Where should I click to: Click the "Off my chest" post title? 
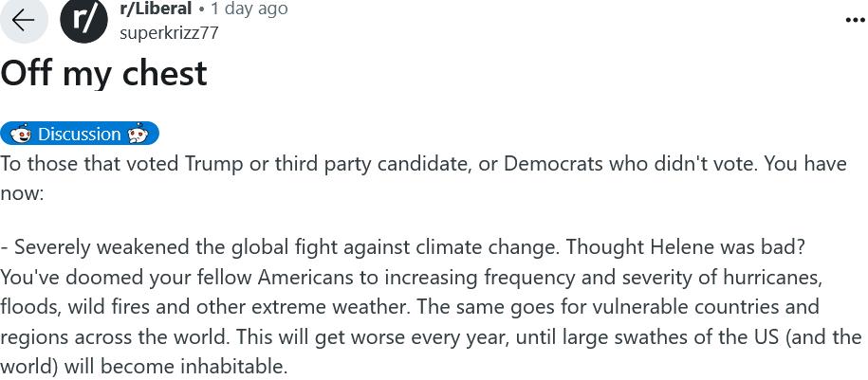[103, 73]
